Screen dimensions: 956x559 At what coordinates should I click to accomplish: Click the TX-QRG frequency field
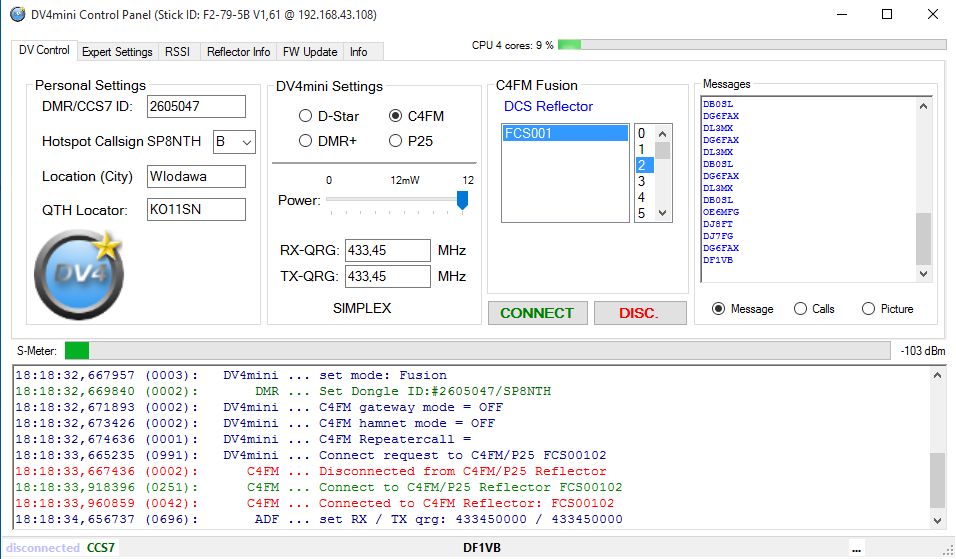pyautogui.click(x=388, y=276)
